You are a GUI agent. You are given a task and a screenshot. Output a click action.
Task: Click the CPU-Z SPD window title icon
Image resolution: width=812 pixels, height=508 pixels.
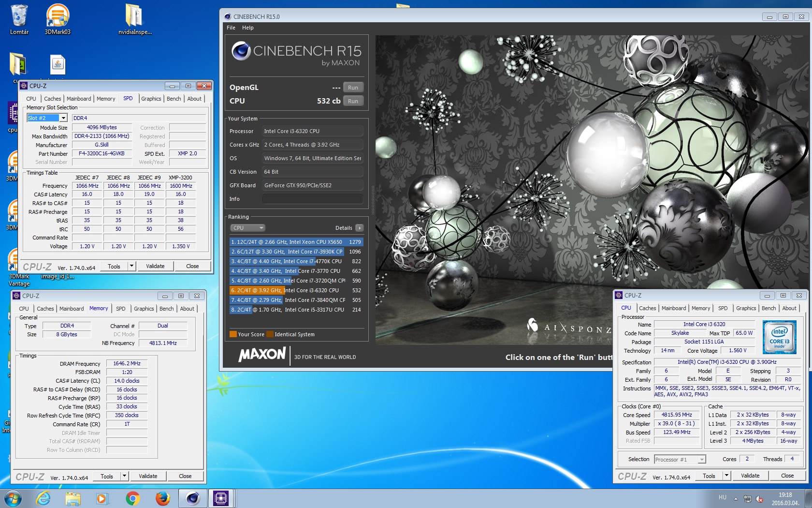tap(23, 86)
